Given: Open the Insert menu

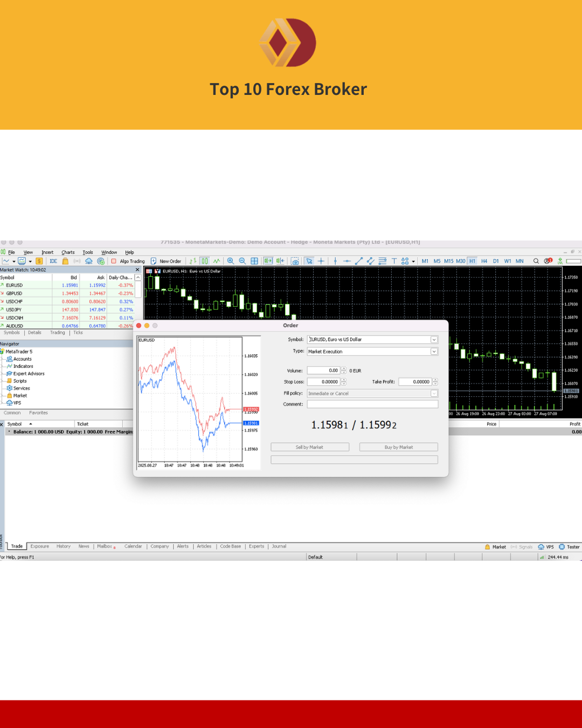Looking at the screenshot, I should pos(47,252).
